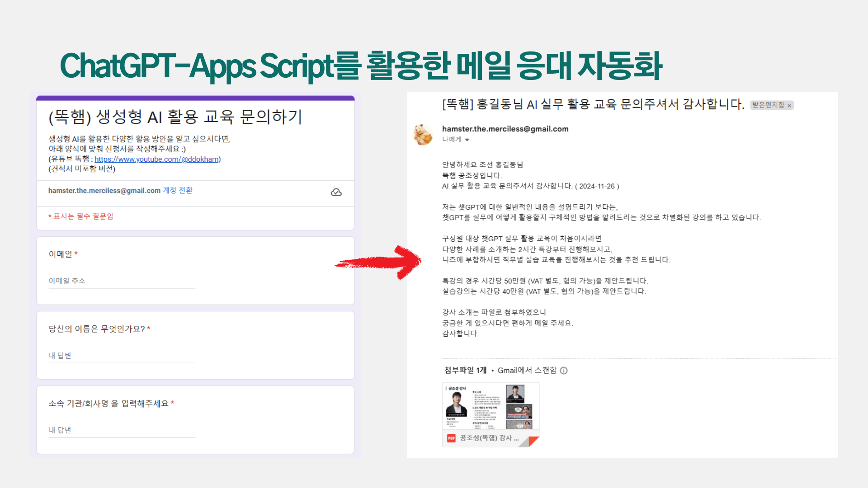
Task: Click the red PDF file icon
Action: point(451,438)
